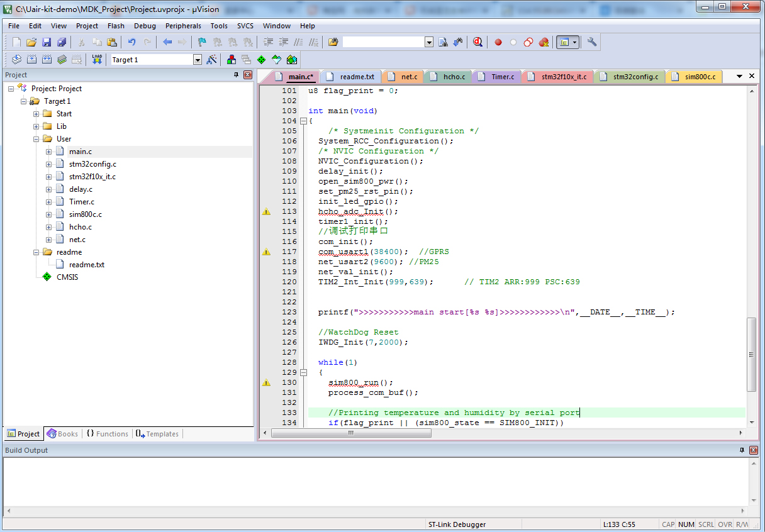Viewport: 765px width, 532px height.
Task: Collapse the main function fold at line 104
Action: tap(303, 121)
